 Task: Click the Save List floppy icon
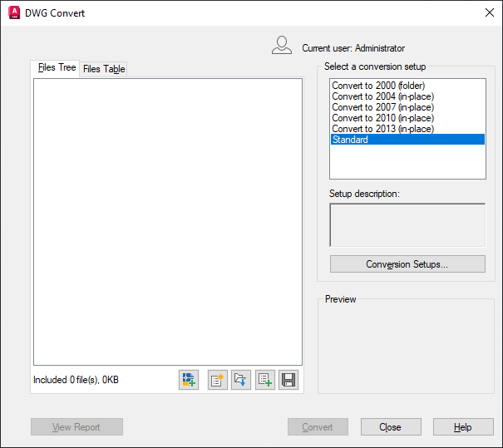point(288,380)
